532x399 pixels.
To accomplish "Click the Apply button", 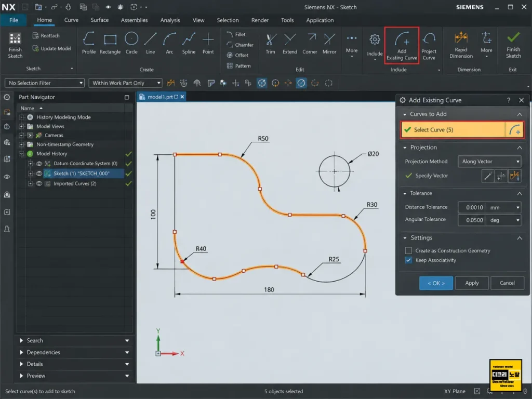I will coord(472,283).
